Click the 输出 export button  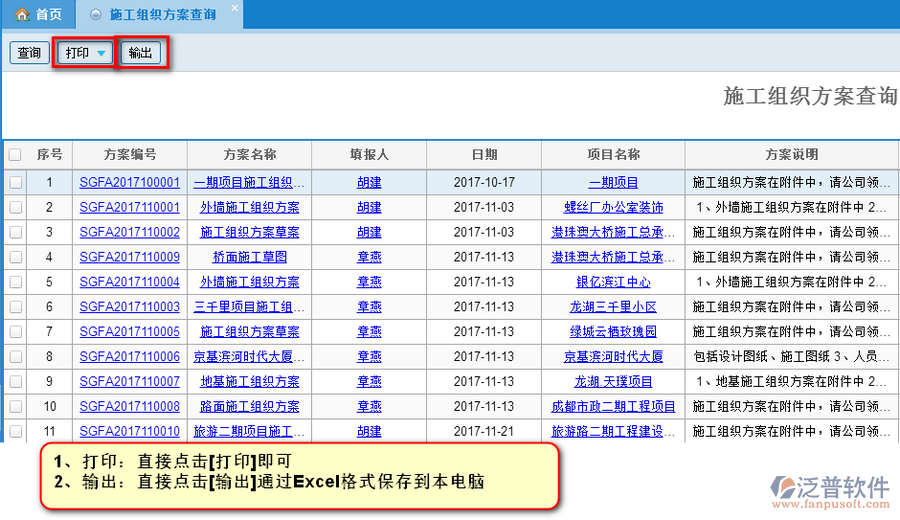click(141, 53)
